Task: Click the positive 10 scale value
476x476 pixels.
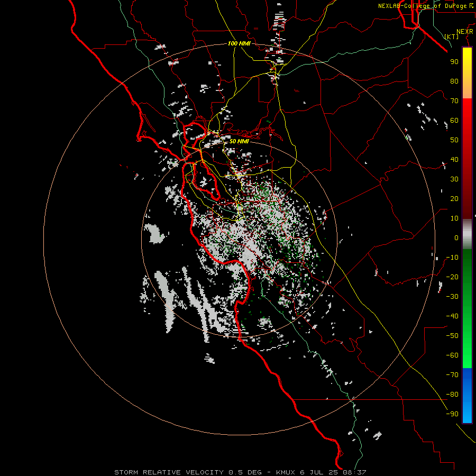Action: 454,218
